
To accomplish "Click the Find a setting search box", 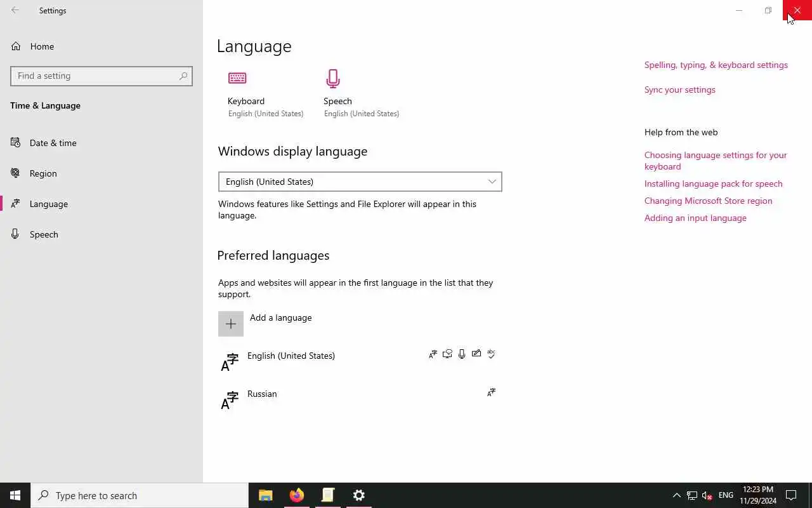I will pos(101,76).
